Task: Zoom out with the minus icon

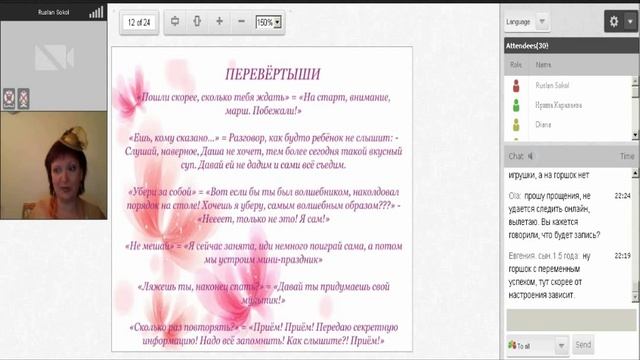Action: coord(241,21)
